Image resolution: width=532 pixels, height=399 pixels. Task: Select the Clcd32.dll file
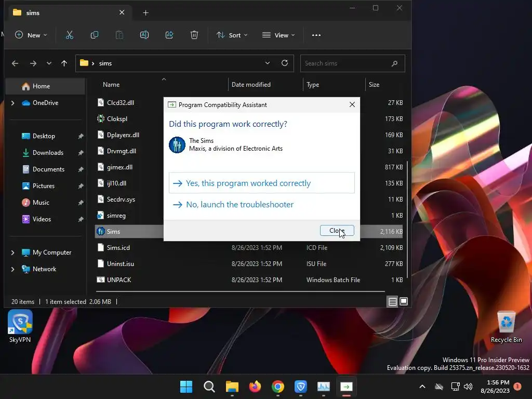tap(121, 103)
